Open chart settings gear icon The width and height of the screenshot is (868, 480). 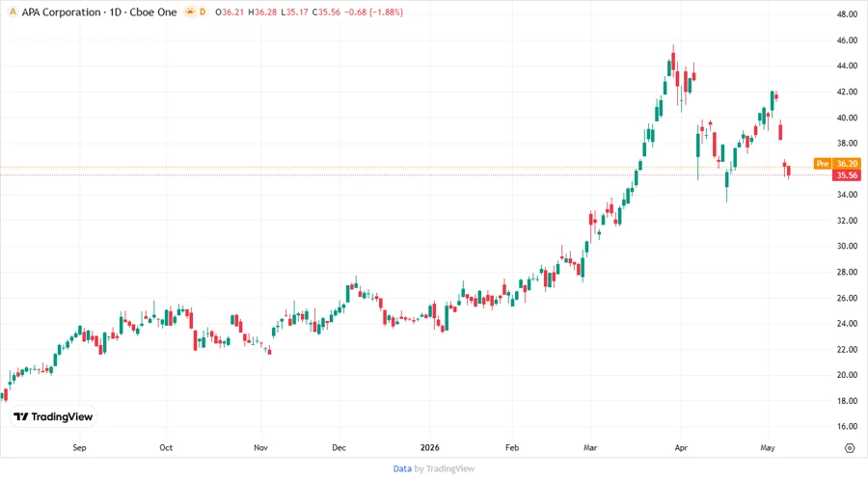coord(850,448)
